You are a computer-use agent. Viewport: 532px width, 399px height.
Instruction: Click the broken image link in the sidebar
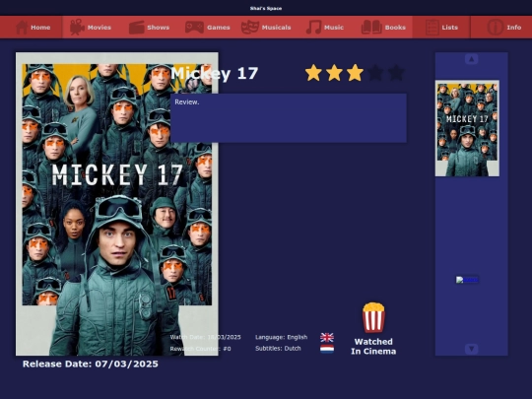coord(467,280)
